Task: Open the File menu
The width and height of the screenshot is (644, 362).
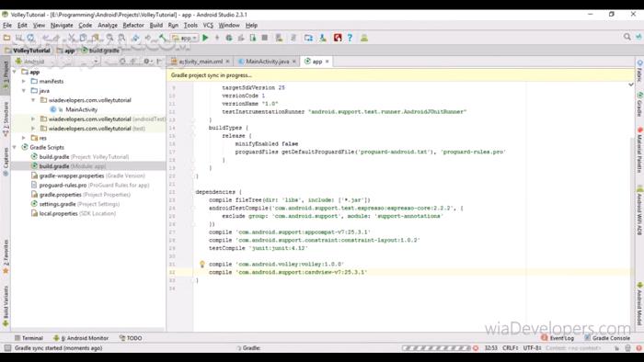Action: 7,25
